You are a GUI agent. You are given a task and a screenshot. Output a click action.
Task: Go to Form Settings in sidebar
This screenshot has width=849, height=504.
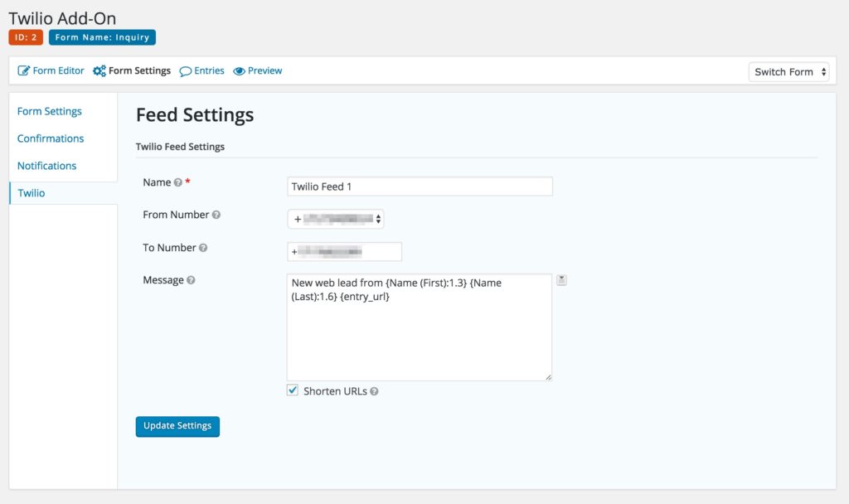click(49, 112)
